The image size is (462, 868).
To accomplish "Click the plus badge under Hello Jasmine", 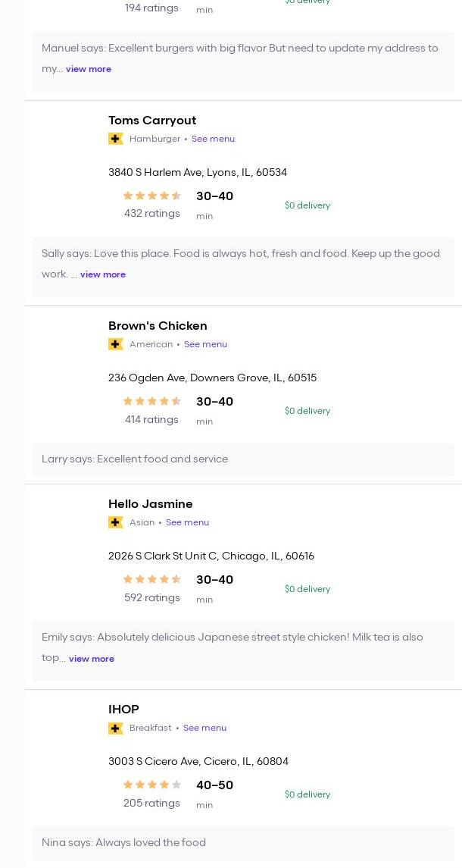I will (x=116, y=522).
